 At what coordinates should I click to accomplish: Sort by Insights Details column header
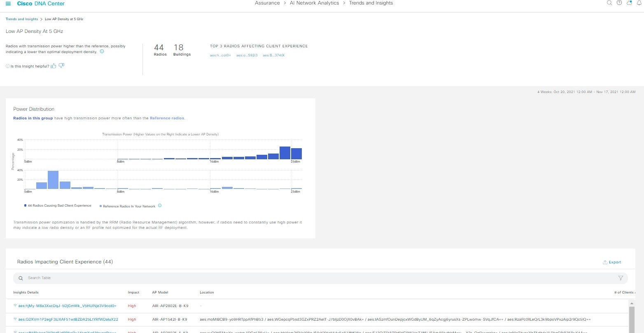click(26, 292)
